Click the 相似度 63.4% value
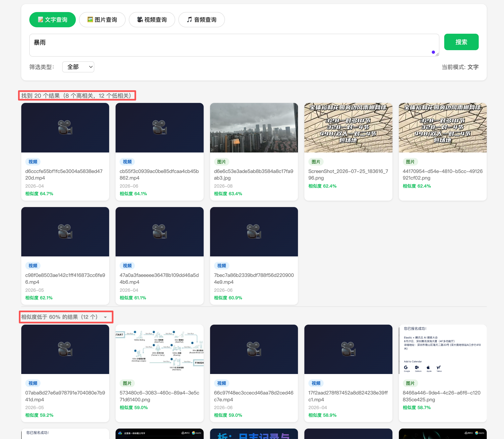The width and height of the screenshot is (504, 439). point(228,194)
